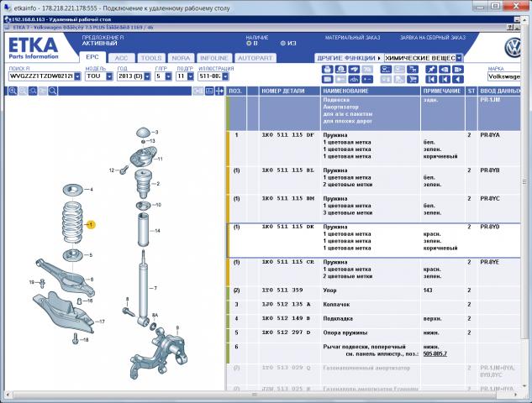Click the monitor-with-list icon in the middle toolbar group
The height and width of the screenshot is (403, 532).
386,70
